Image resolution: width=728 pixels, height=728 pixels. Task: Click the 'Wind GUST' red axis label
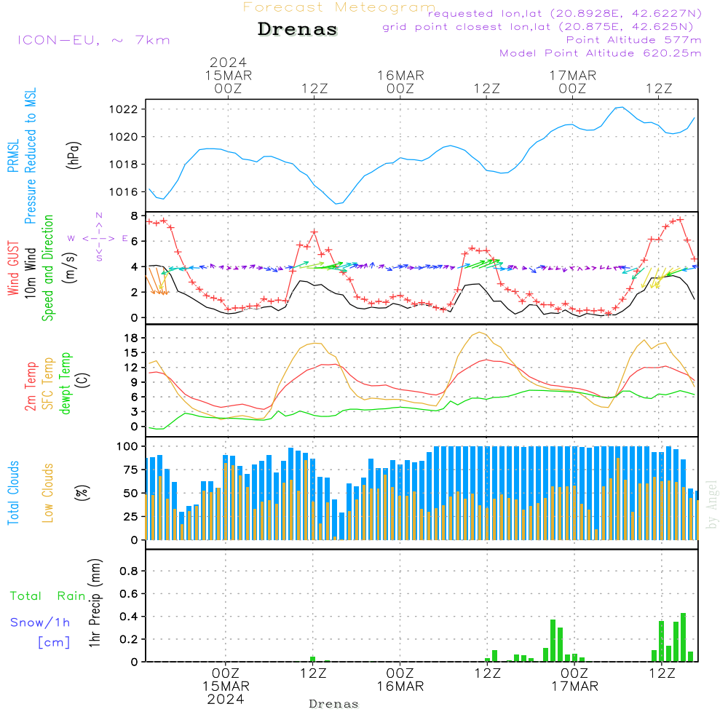click(13, 268)
